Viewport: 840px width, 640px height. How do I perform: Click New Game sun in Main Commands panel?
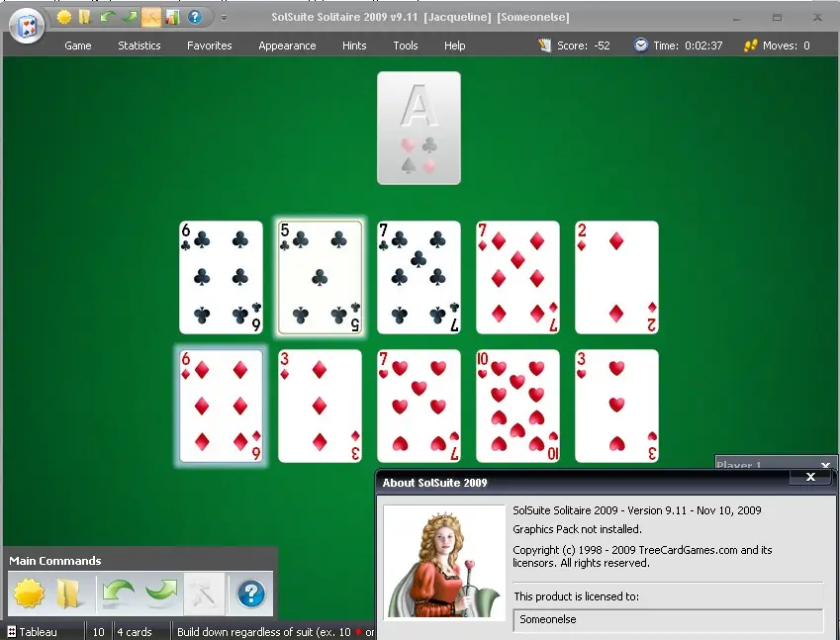pos(29,594)
